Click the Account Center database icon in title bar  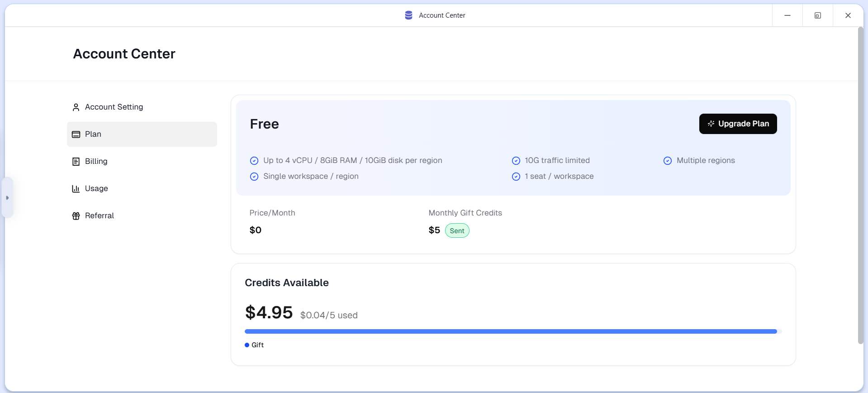408,15
